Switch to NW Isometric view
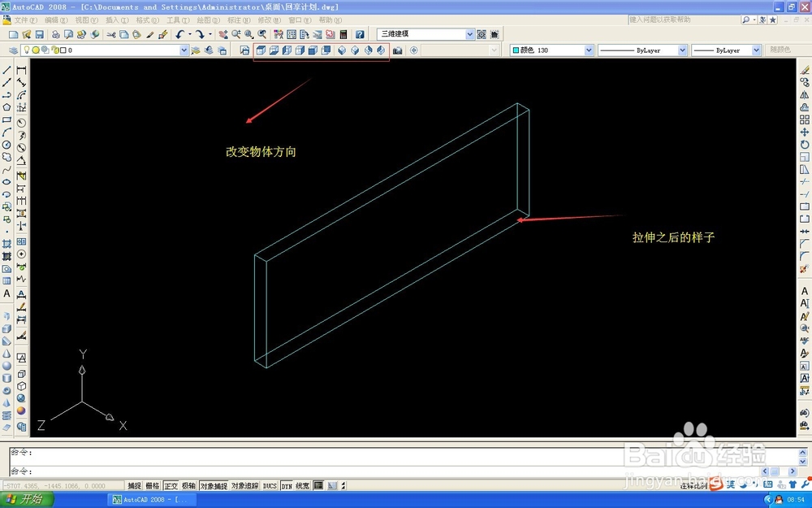 click(381, 50)
